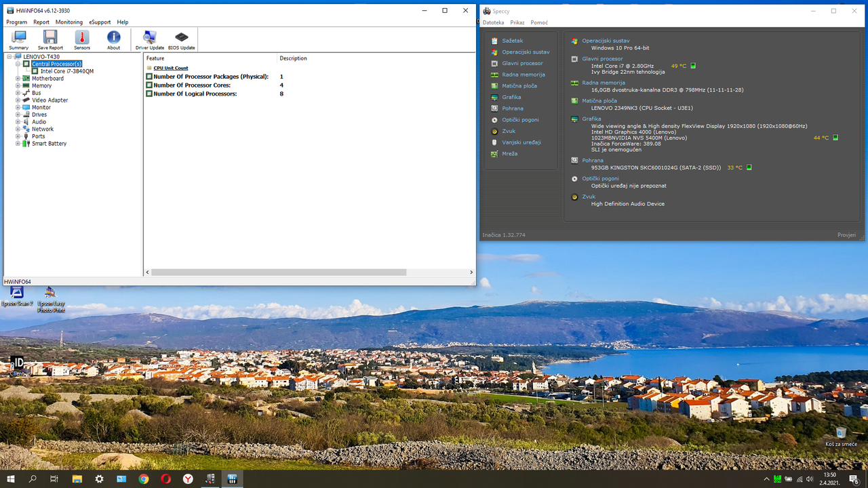Viewport: 868px width, 488px height.
Task: Click the volume icon in system tray
Action: click(810, 479)
